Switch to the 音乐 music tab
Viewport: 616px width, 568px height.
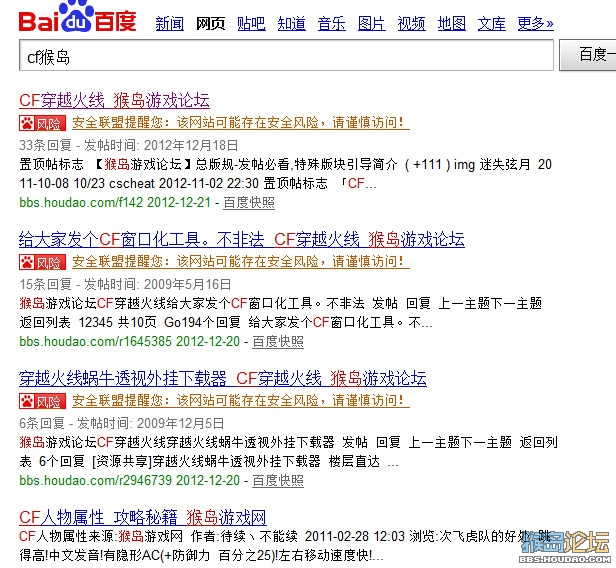(x=332, y=24)
